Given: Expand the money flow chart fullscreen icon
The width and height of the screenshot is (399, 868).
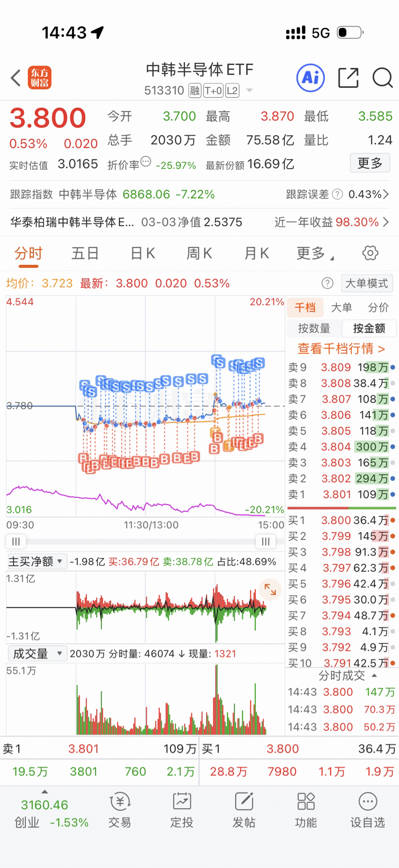Looking at the screenshot, I should tap(270, 589).
